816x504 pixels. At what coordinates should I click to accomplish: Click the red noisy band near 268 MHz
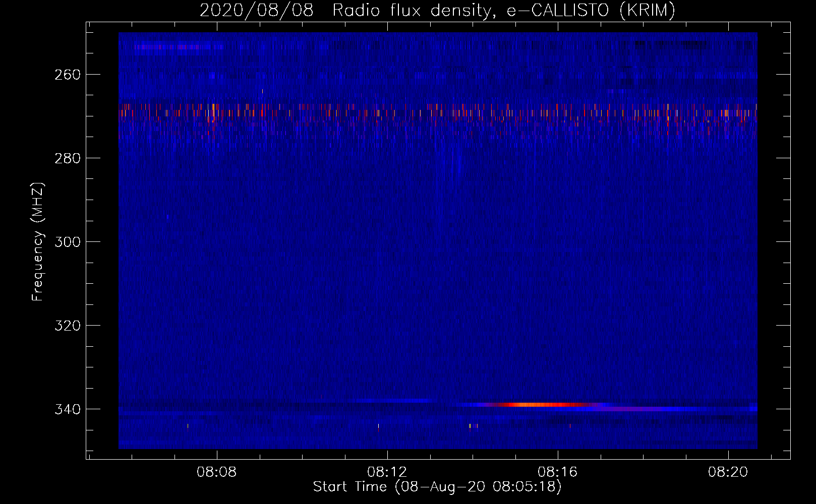438,112
